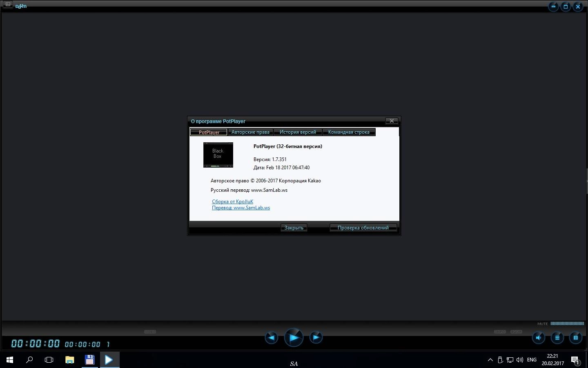Open Task View in taskbar

(49, 360)
